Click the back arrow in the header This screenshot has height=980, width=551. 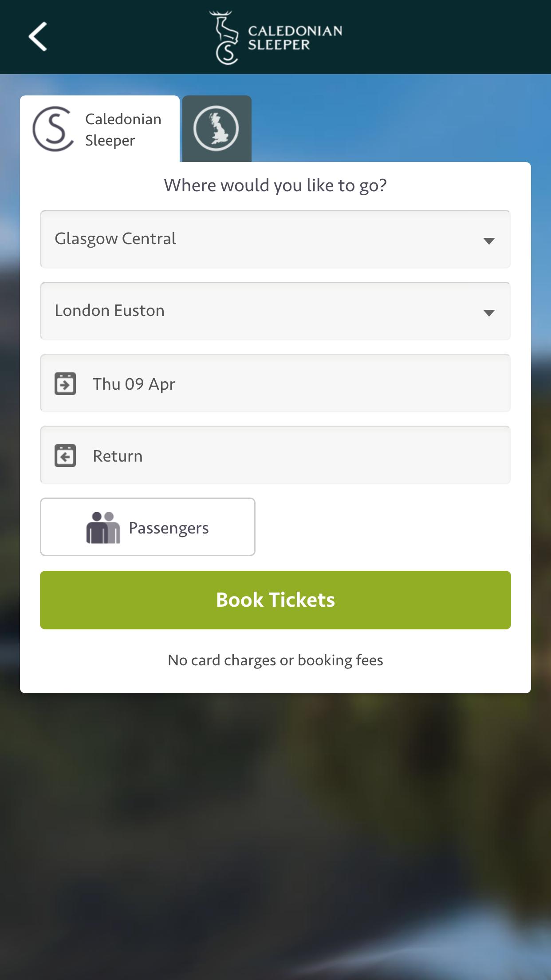[38, 37]
